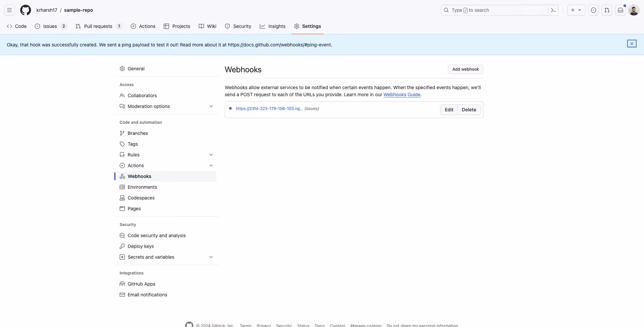Click the Environments server icon

[122, 187]
